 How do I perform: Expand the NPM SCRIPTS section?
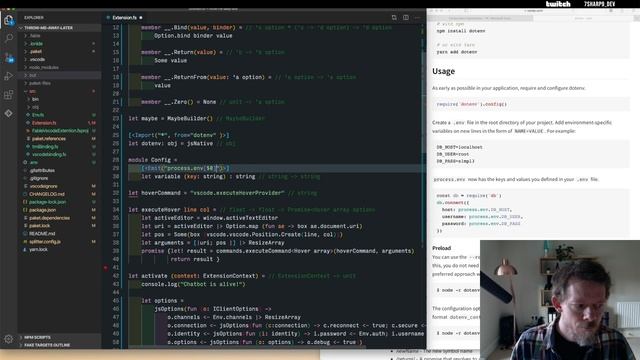coord(37,338)
